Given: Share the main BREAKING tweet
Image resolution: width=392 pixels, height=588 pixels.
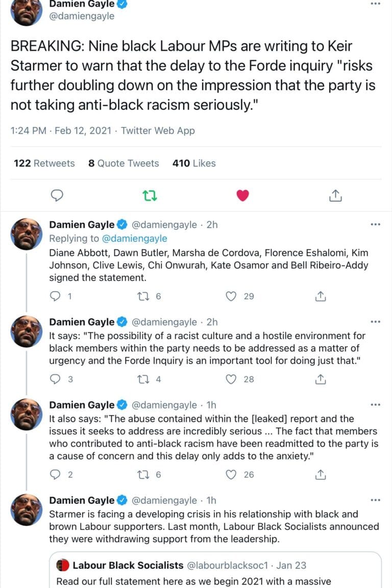Looking at the screenshot, I should pos(335,195).
